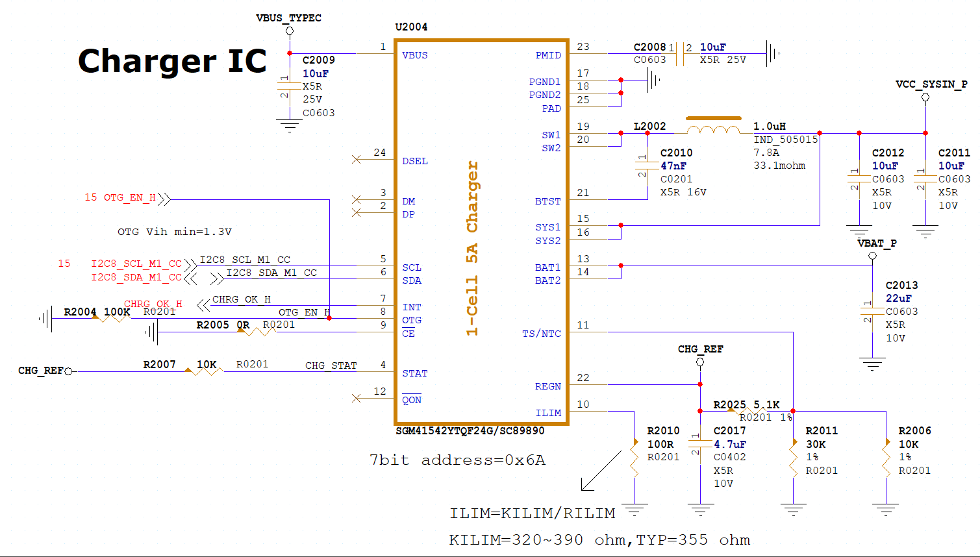Screen dimensions: 980x557
Task: Click the VBUS_TYPEC power port circle
Action: 290,31
